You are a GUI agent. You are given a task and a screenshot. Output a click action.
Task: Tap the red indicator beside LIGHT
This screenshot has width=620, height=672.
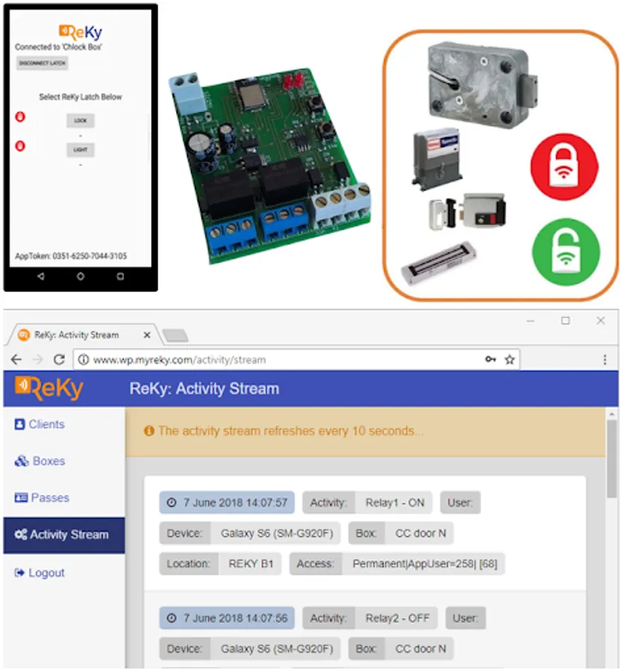[20, 146]
